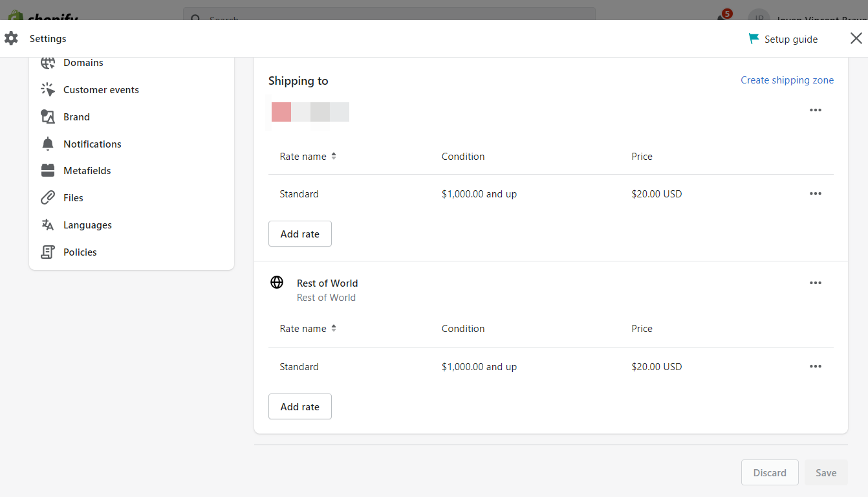Image resolution: width=868 pixels, height=497 pixels.
Task: Open actions menu for Rest of World Standard rate
Action: click(x=815, y=366)
